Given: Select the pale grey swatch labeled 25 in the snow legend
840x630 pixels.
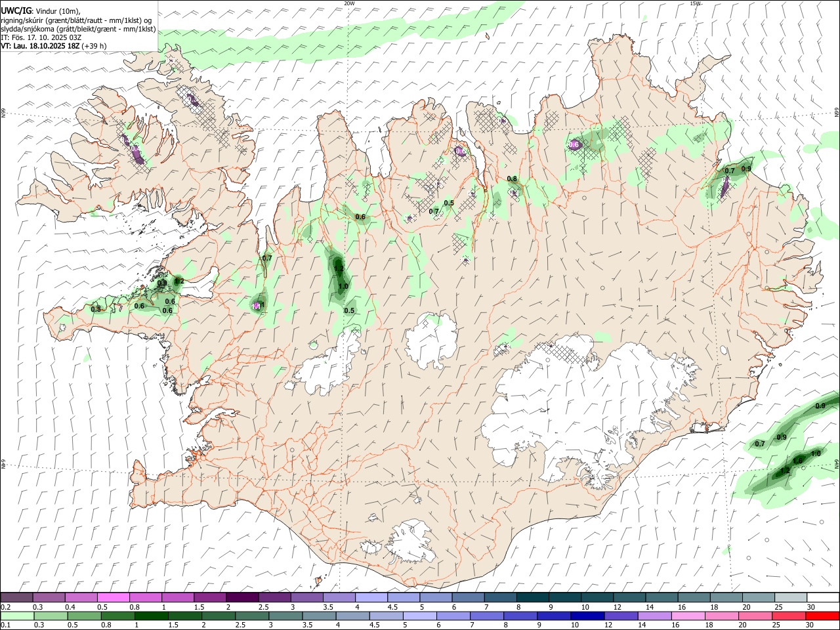Looking at the screenshot, I should 790,597.
